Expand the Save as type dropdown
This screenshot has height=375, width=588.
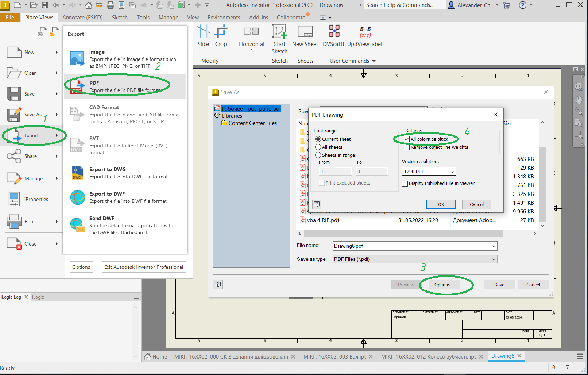[x=415, y=259]
